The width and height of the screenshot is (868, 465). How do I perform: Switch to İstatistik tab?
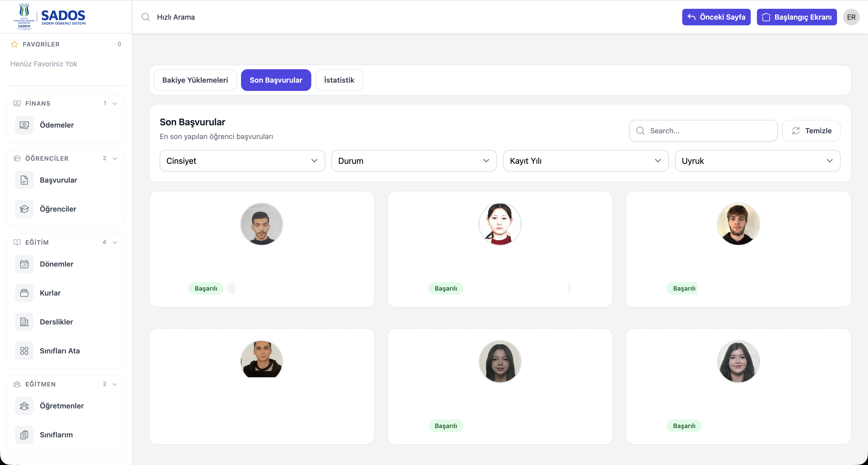(x=339, y=80)
